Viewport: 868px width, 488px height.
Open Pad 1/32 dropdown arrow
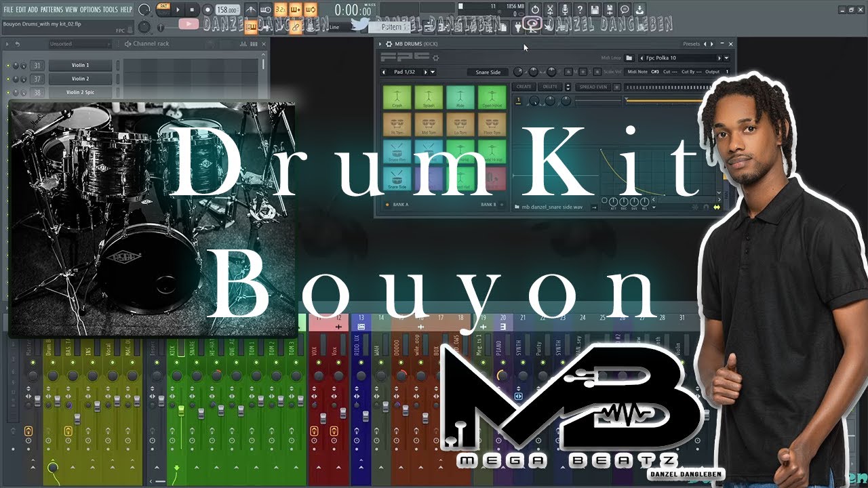pyautogui.click(x=432, y=72)
